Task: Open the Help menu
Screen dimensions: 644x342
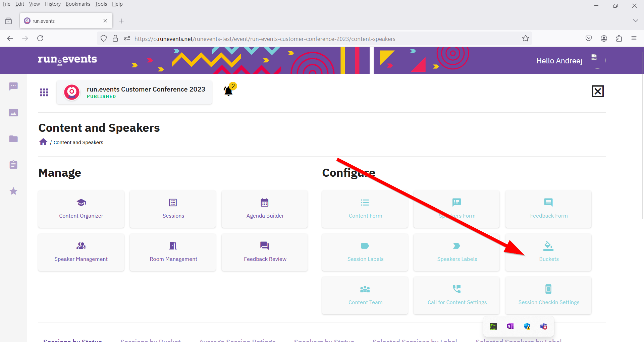Action: click(x=117, y=4)
